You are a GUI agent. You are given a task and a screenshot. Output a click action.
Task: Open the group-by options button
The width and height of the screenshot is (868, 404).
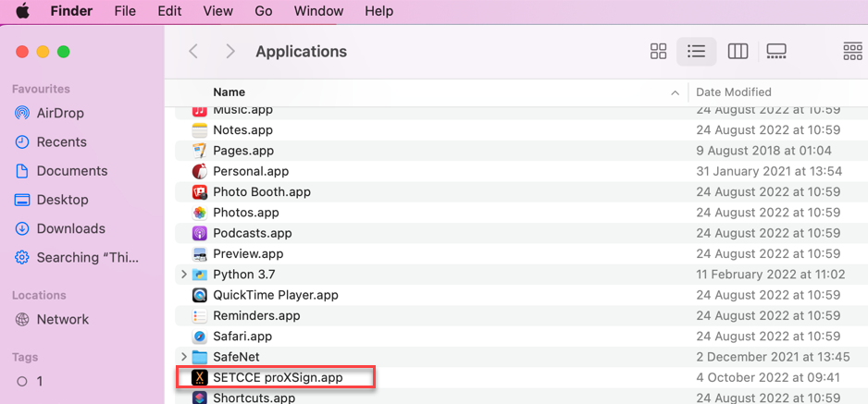[x=851, y=52]
